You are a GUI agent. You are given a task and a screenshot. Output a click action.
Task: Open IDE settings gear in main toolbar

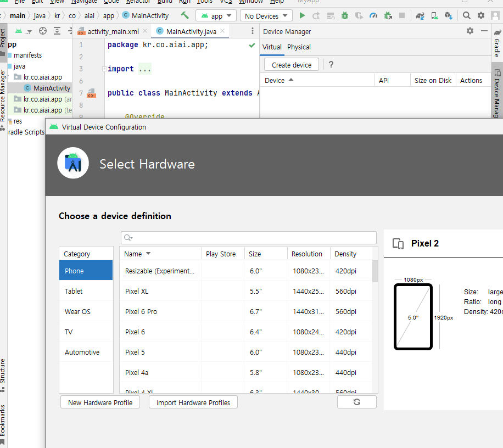point(481,15)
